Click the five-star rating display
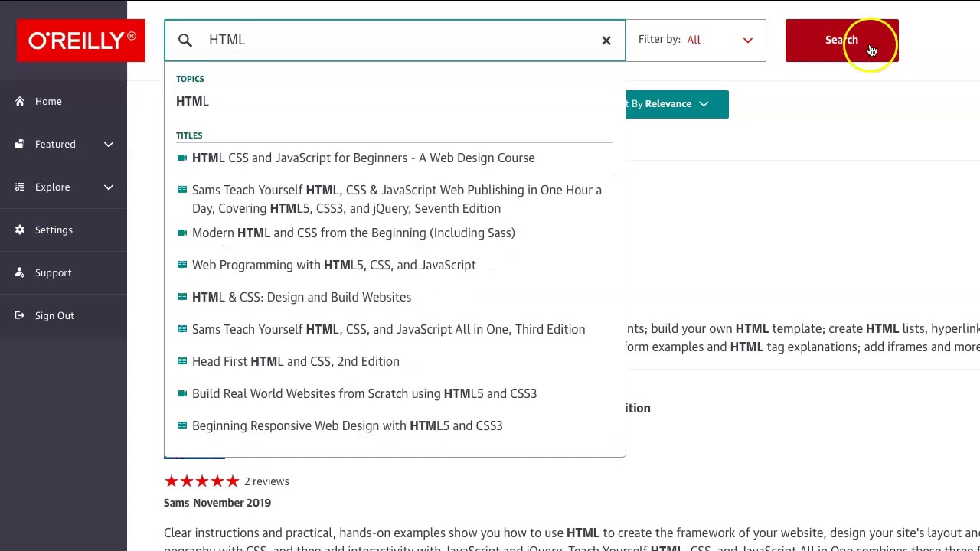Screen dimensions: 980x551 click(x=201, y=481)
